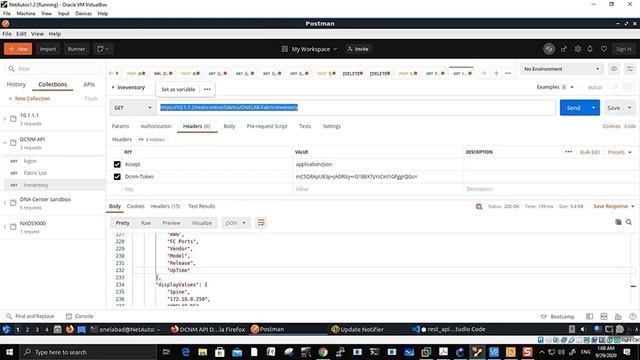This screenshot has height=360, width=640.
Task: Click the New button
Action: click(x=18, y=49)
